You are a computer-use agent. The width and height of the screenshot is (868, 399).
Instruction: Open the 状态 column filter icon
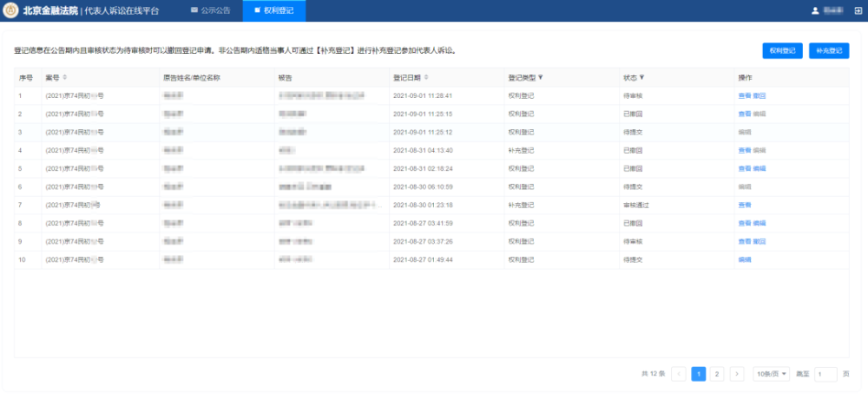point(642,77)
